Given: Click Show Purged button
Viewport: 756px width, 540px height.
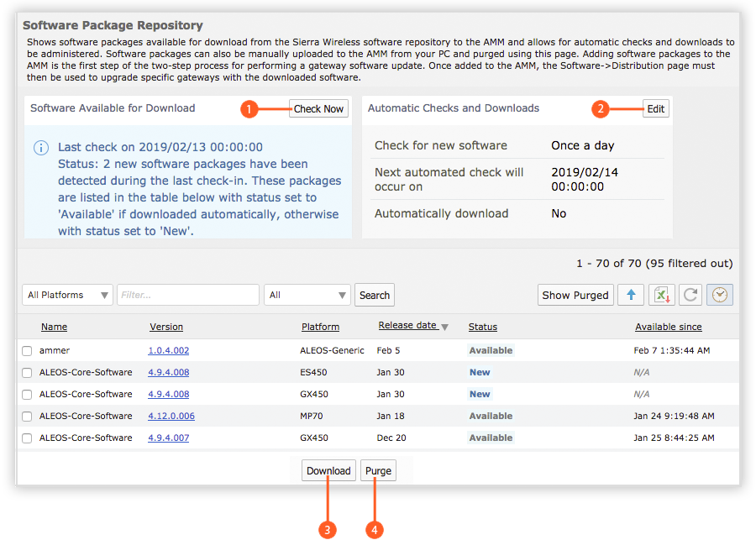Looking at the screenshot, I should [x=575, y=295].
